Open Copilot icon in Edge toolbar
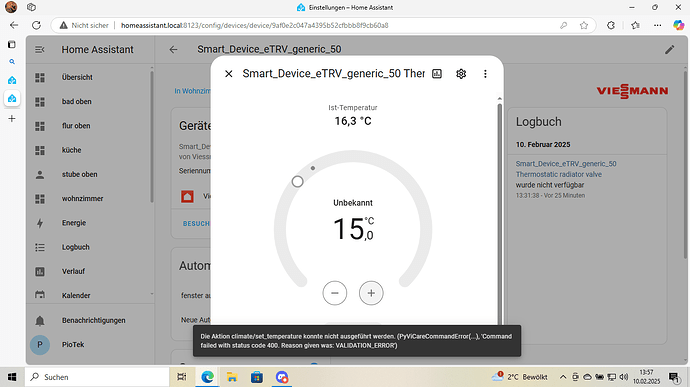The width and height of the screenshot is (690, 387). pyautogui.click(x=679, y=25)
